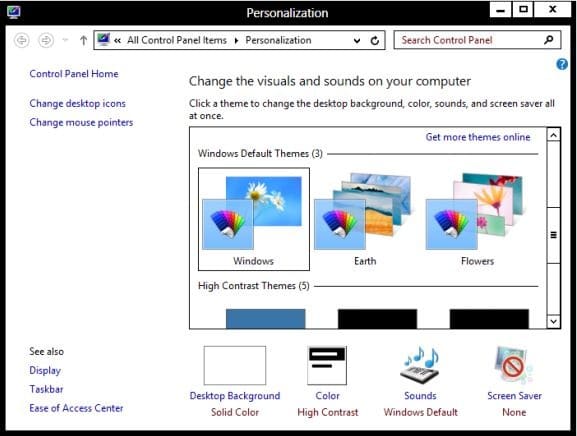Click the theme list scroll up arrow

(x=553, y=135)
